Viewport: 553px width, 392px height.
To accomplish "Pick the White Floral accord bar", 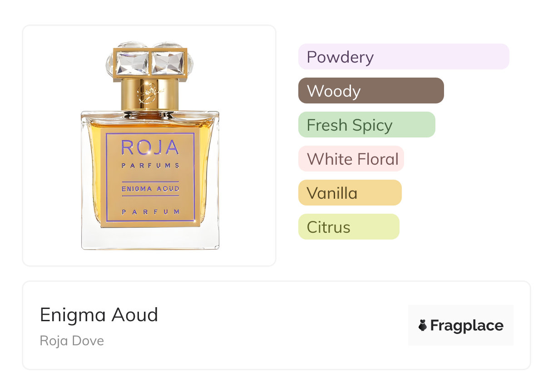I will coord(351,159).
